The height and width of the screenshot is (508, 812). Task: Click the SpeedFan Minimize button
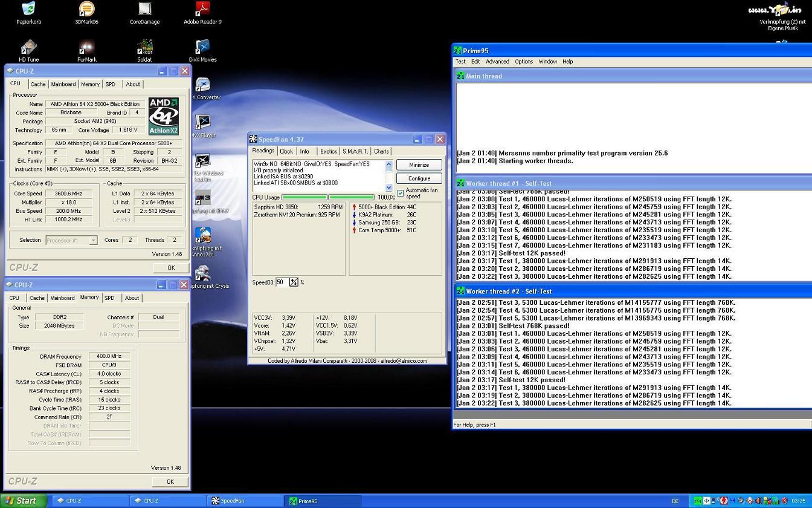419,165
